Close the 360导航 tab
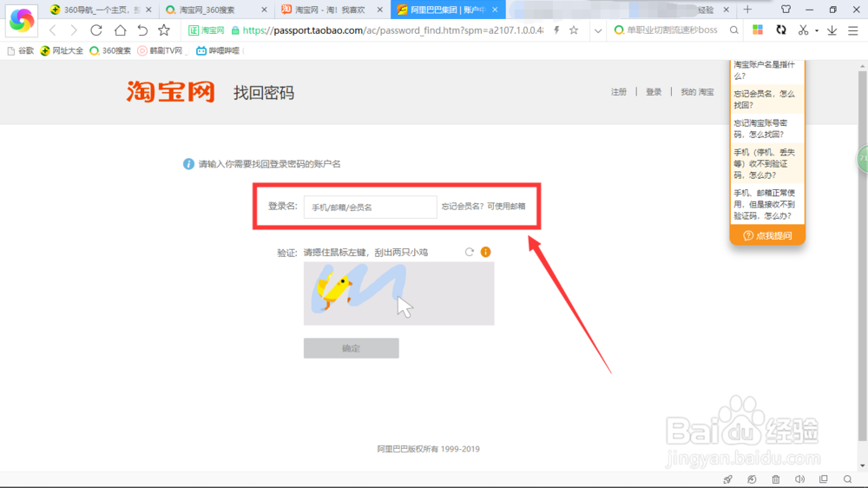This screenshot has width=868, height=488. pos(148,10)
